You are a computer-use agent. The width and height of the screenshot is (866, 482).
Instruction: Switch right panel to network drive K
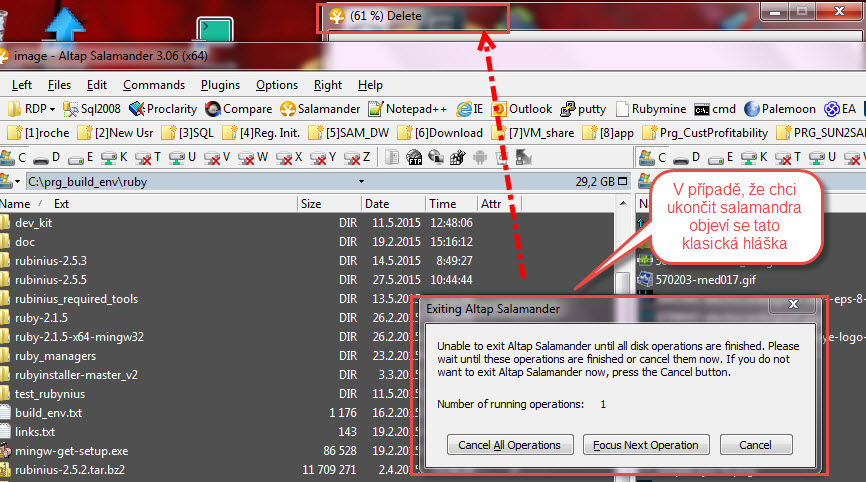point(754,157)
